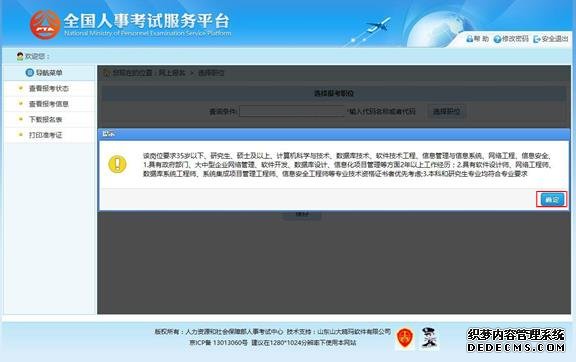Image resolution: width=576 pixels, height=362 pixels.
Task: Click the partly hidden button below the dialog
Action: 302,215
